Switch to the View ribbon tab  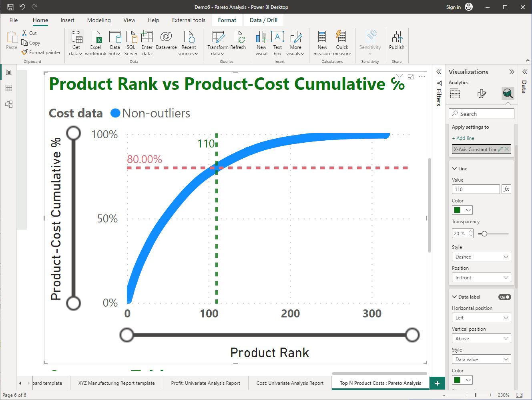(x=129, y=20)
